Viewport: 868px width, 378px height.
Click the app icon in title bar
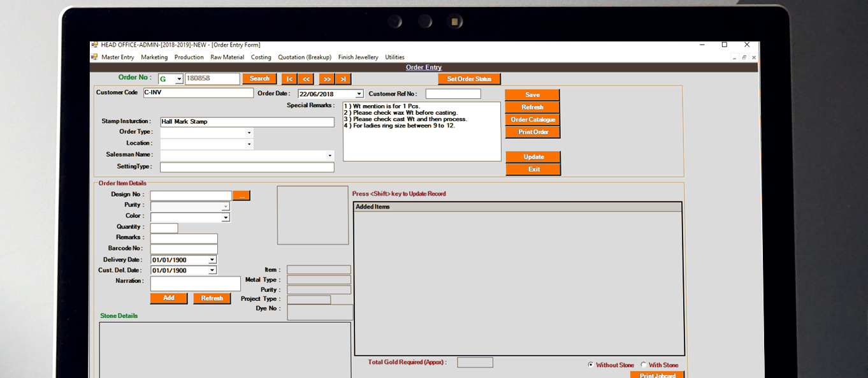(x=95, y=45)
